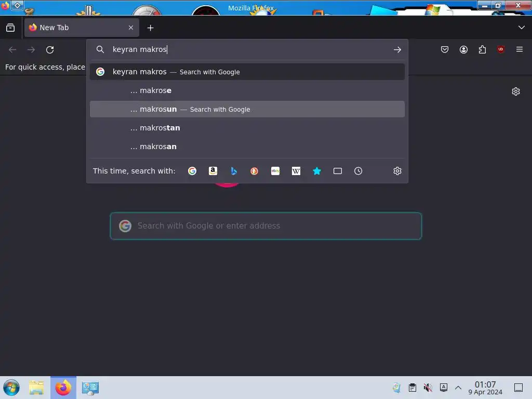Open the system settings taskbar icon

point(90,388)
